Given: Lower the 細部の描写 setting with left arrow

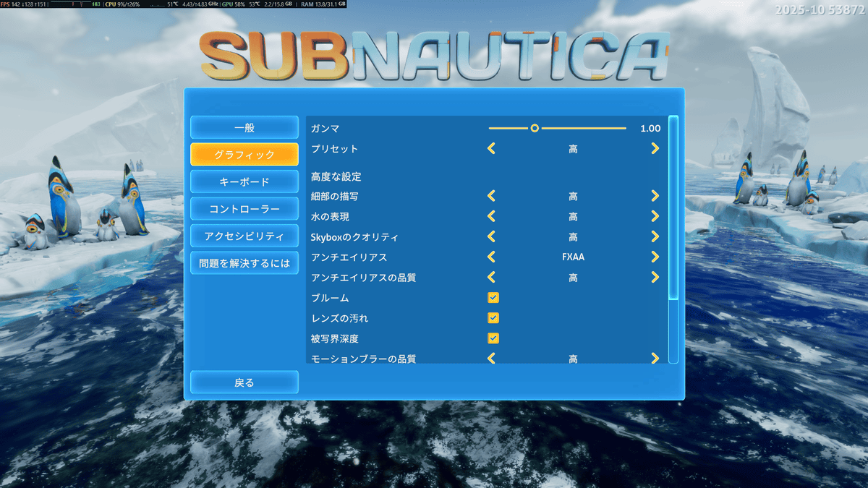Looking at the screenshot, I should tap(491, 196).
